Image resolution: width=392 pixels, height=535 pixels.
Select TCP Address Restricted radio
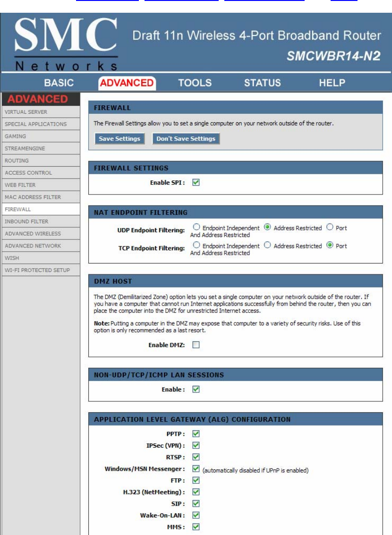point(267,245)
